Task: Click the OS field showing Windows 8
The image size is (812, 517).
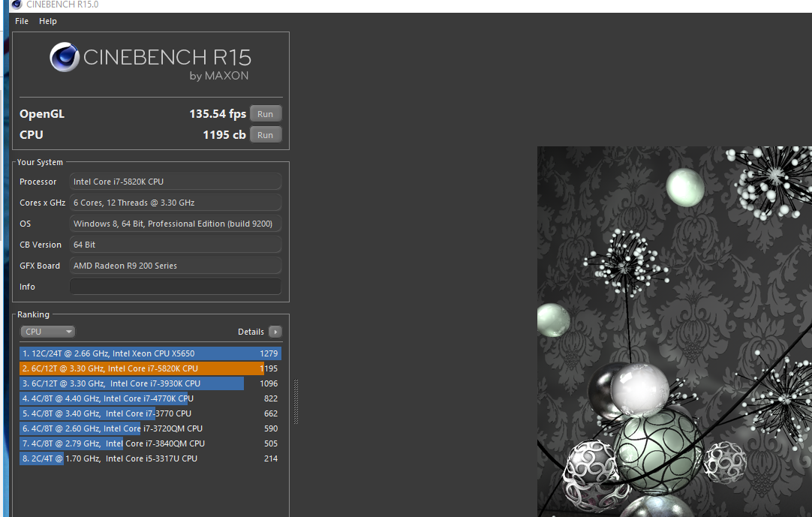Action: pyautogui.click(x=176, y=224)
